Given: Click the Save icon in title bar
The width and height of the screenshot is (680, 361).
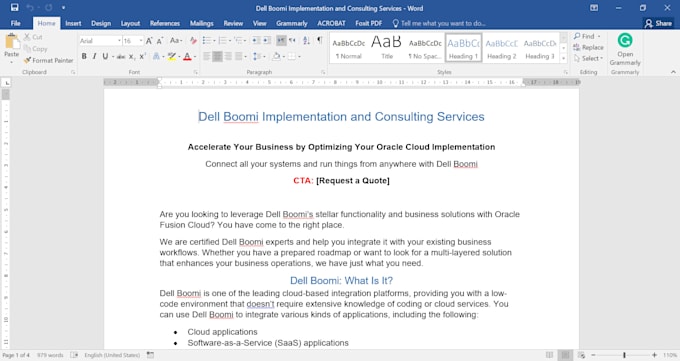Looking at the screenshot, I should click(14, 7).
